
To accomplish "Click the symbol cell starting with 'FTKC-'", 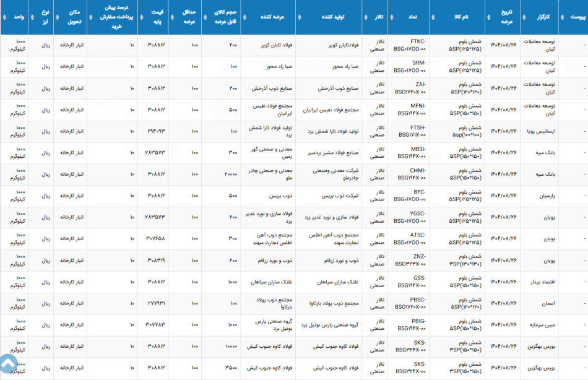I will click(x=410, y=45).
